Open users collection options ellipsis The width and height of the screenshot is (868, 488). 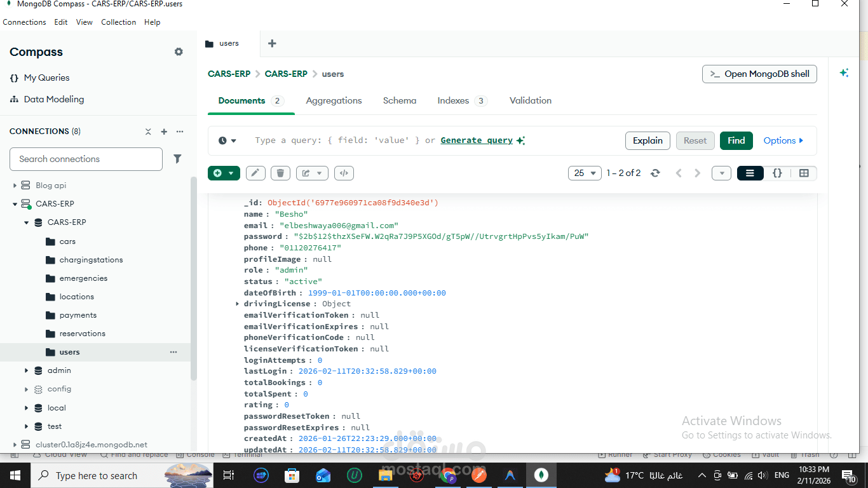(173, 352)
